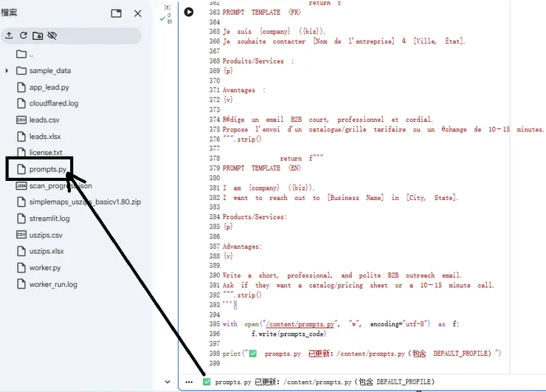
Task: Open cell output options (three dots)
Action: click(x=189, y=382)
